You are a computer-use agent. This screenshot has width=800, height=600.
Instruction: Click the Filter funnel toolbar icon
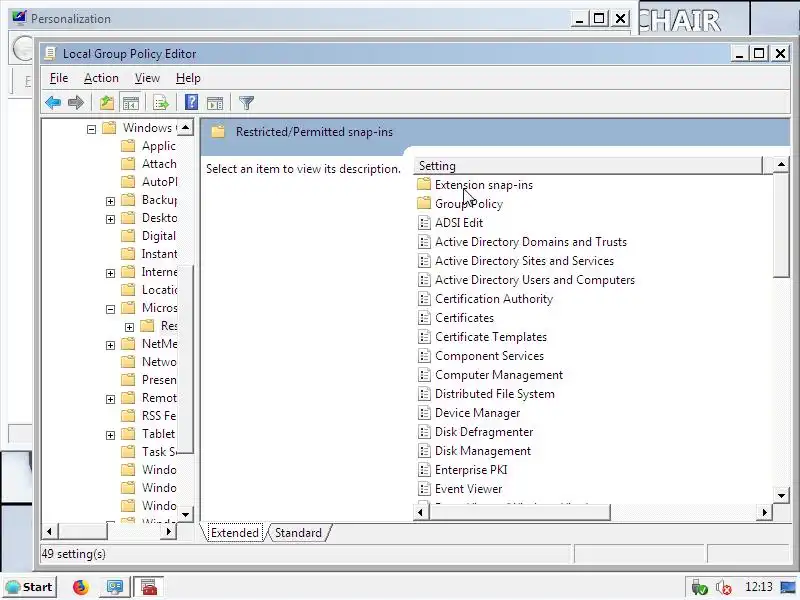pyautogui.click(x=246, y=103)
